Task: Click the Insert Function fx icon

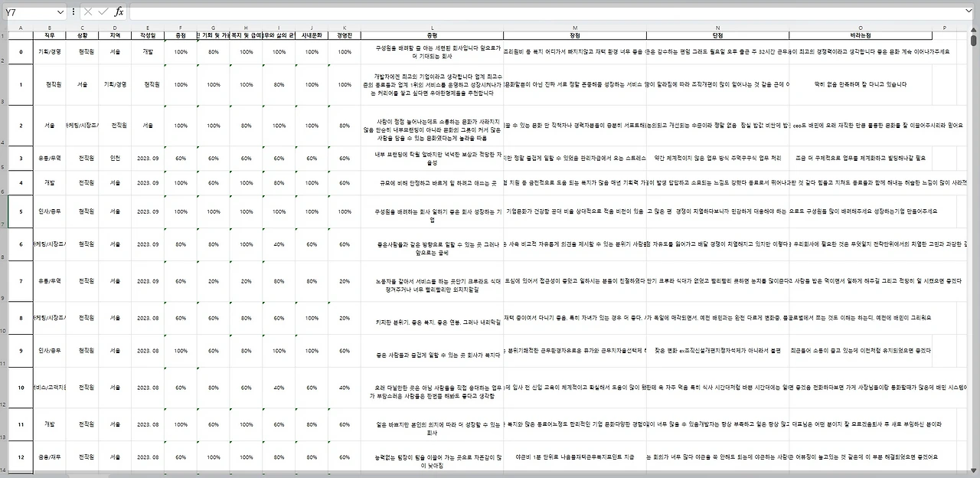Action: click(x=119, y=12)
